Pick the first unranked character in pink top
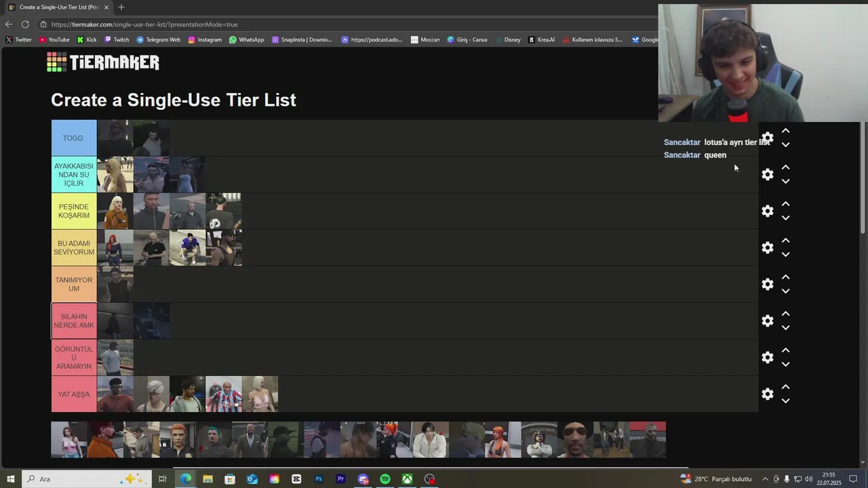This screenshot has height=488, width=868. click(69, 440)
